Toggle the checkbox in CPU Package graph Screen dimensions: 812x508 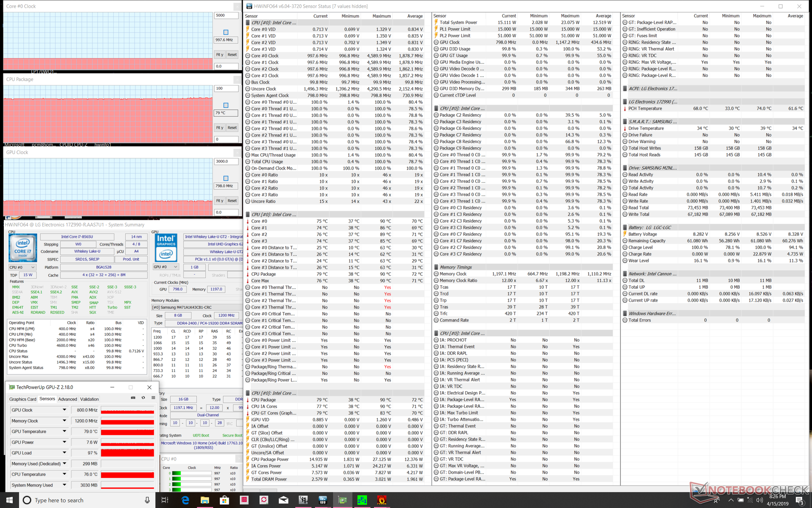click(226, 105)
